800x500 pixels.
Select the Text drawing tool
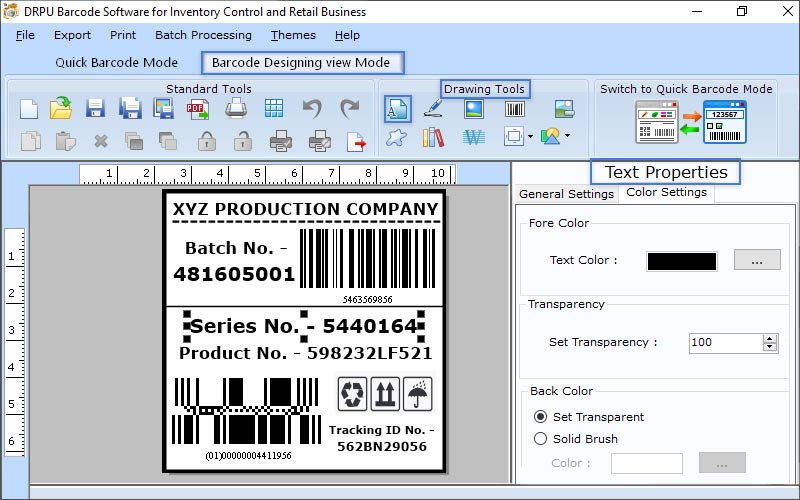397,109
